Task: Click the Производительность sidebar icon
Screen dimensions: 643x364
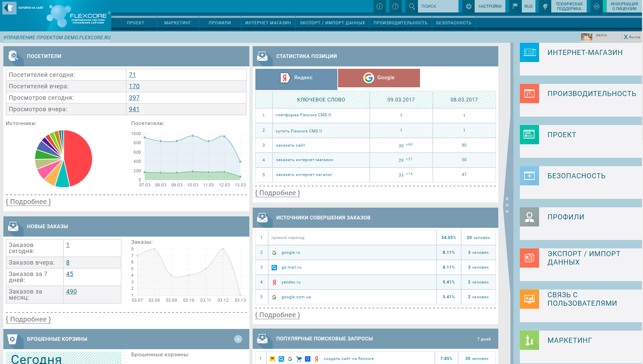Action: pos(530,93)
